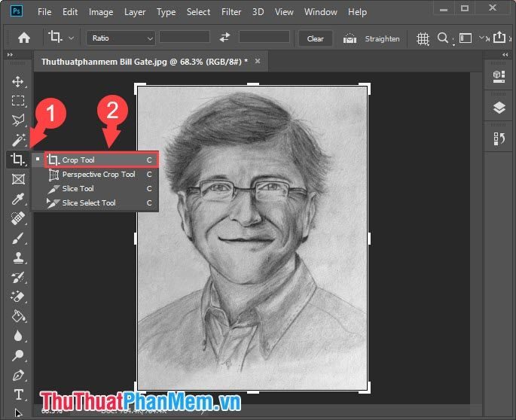The height and width of the screenshot is (420, 516).
Task: Click the Straighten level icon
Action: pos(350,38)
